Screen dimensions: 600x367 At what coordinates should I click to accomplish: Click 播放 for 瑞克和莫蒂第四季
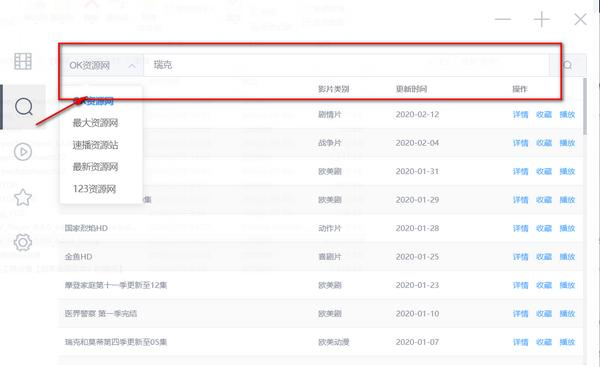(x=567, y=342)
